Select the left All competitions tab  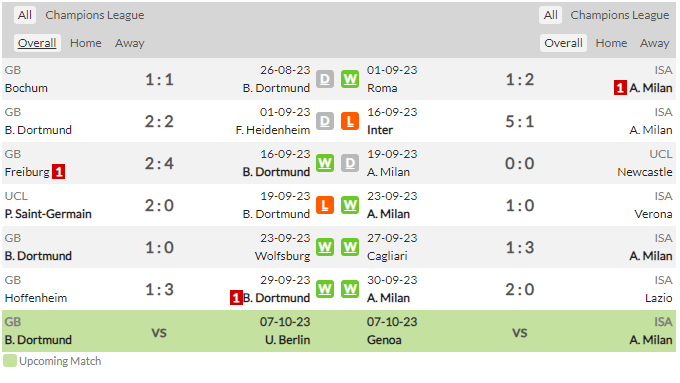pyautogui.click(x=25, y=15)
